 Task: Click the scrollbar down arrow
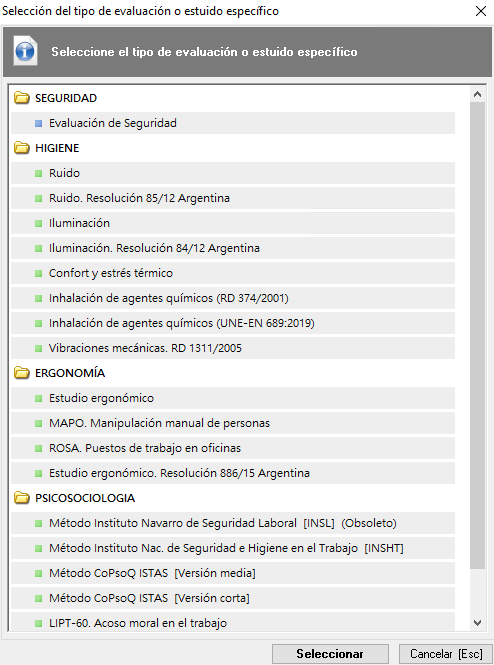tap(477, 623)
